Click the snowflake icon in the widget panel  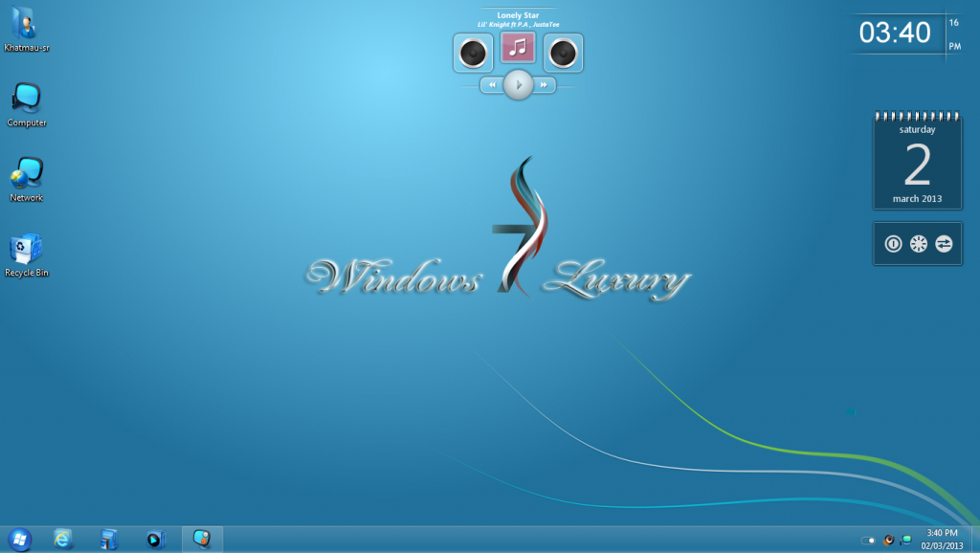[x=918, y=244]
